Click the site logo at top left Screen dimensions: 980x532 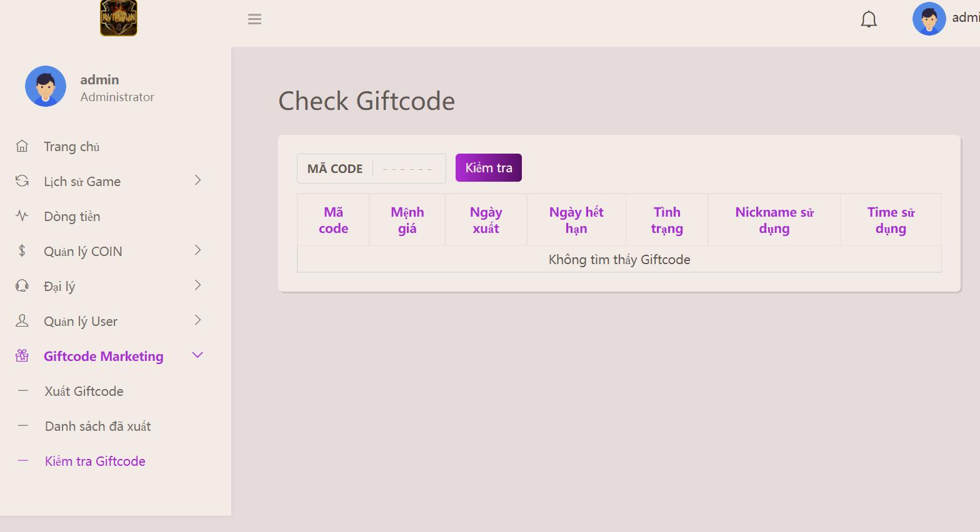tap(119, 18)
